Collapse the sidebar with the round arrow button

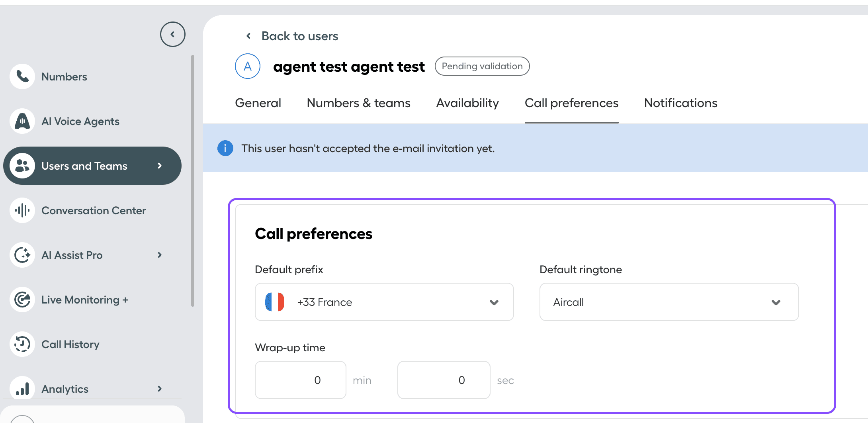click(x=172, y=34)
